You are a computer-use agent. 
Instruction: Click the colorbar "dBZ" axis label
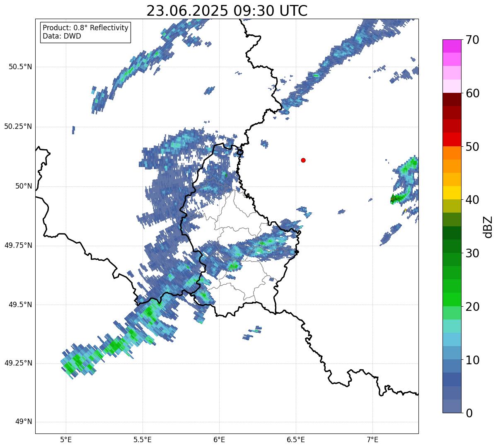click(x=488, y=227)
